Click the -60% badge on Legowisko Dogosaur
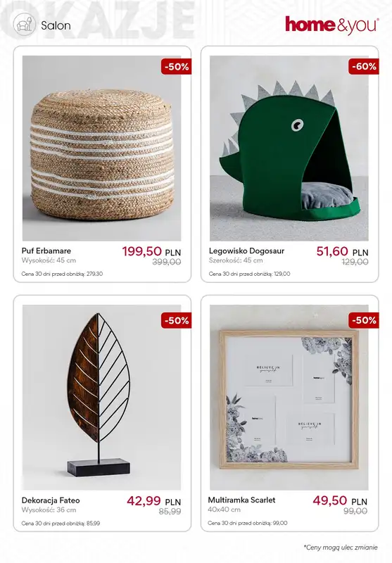The image size is (392, 563). [364, 66]
